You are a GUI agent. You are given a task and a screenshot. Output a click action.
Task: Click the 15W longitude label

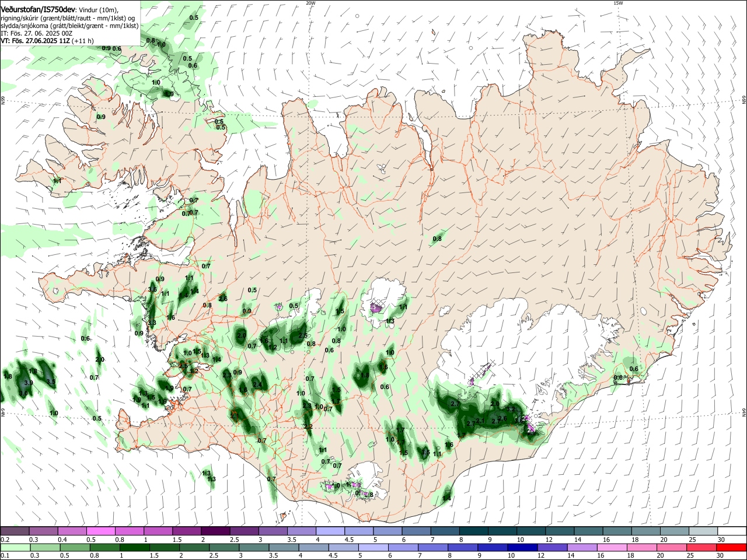tap(618, 3)
